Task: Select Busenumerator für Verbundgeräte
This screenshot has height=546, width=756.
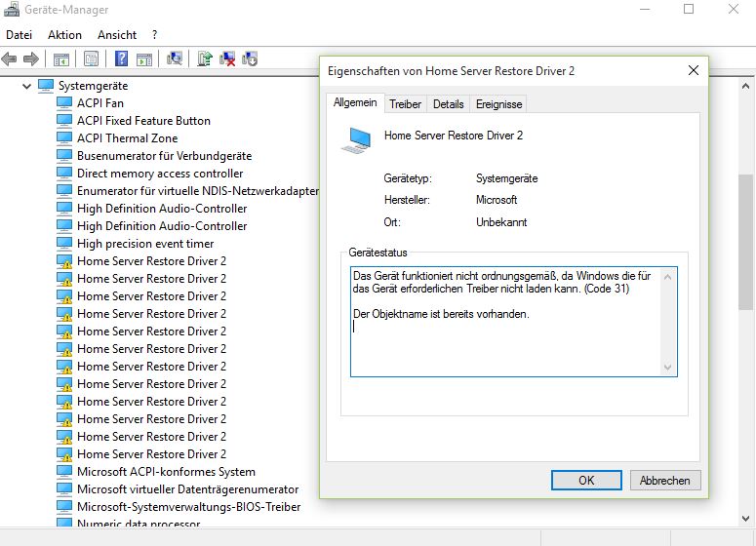Action: (x=165, y=156)
